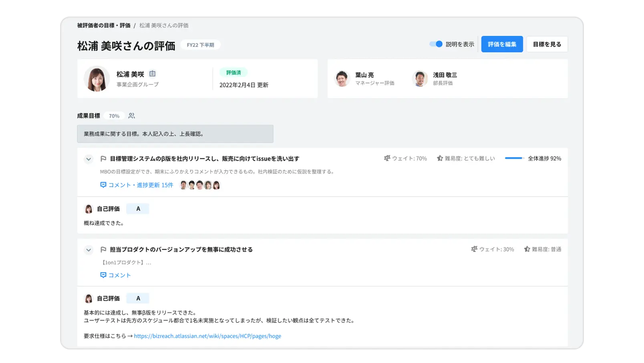Select the FY22 下半期 period label
This screenshot has height=363, width=644.
200,44
